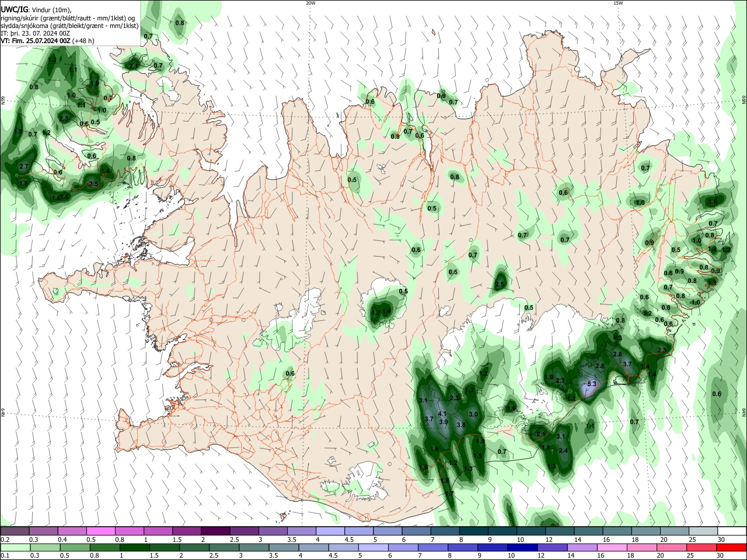The image size is (747, 560).
Task: Select the darkest purple swatch labeled 2 in upper legend
Action: click(x=216, y=531)
